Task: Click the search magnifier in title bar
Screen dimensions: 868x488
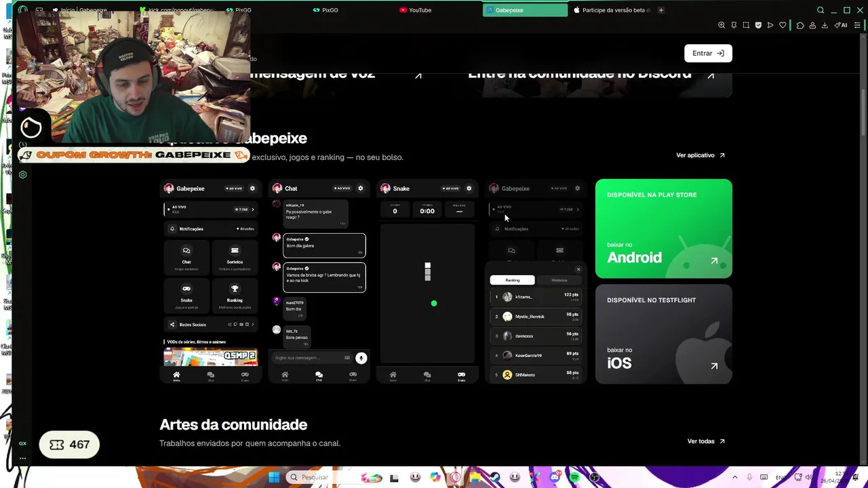Action: (x=821, y=10)
